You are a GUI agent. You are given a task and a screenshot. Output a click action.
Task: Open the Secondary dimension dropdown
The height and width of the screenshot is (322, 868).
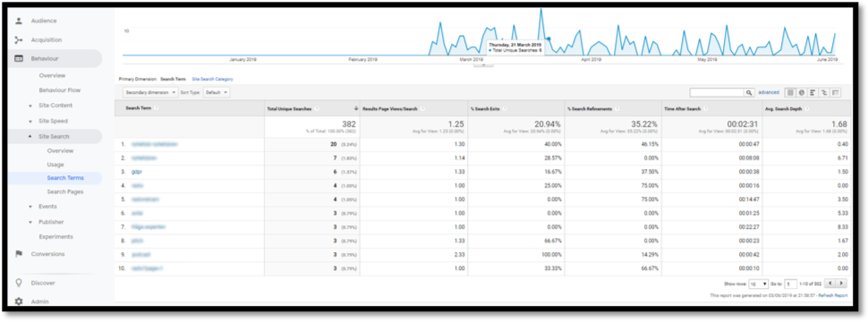tap(150, 92)
